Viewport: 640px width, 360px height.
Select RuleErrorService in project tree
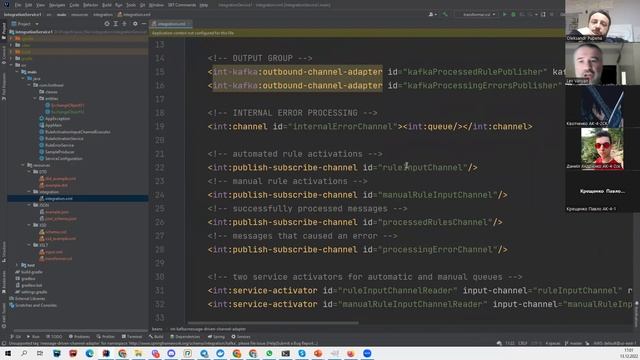[x=60, y=145]
